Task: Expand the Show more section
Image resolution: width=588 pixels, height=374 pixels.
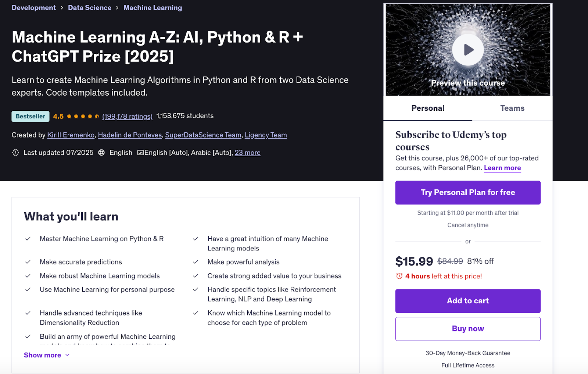Action: (42, 355)
